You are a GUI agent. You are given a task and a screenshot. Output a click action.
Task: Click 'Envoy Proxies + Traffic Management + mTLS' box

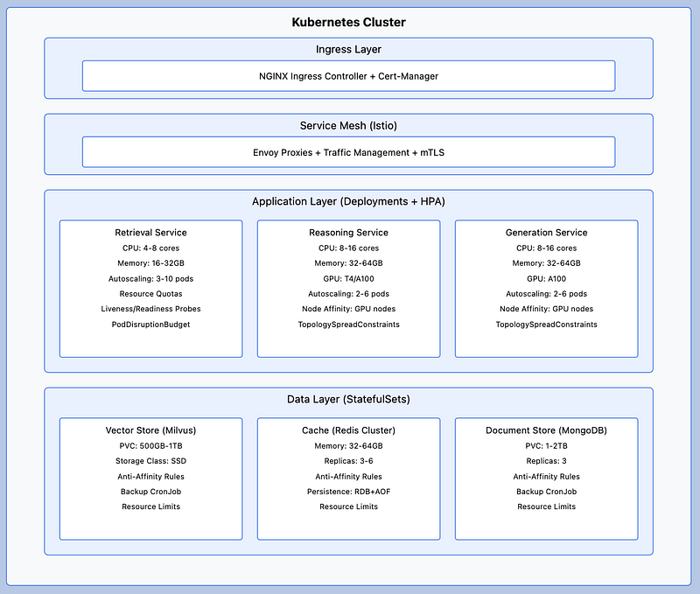[348, 152]
